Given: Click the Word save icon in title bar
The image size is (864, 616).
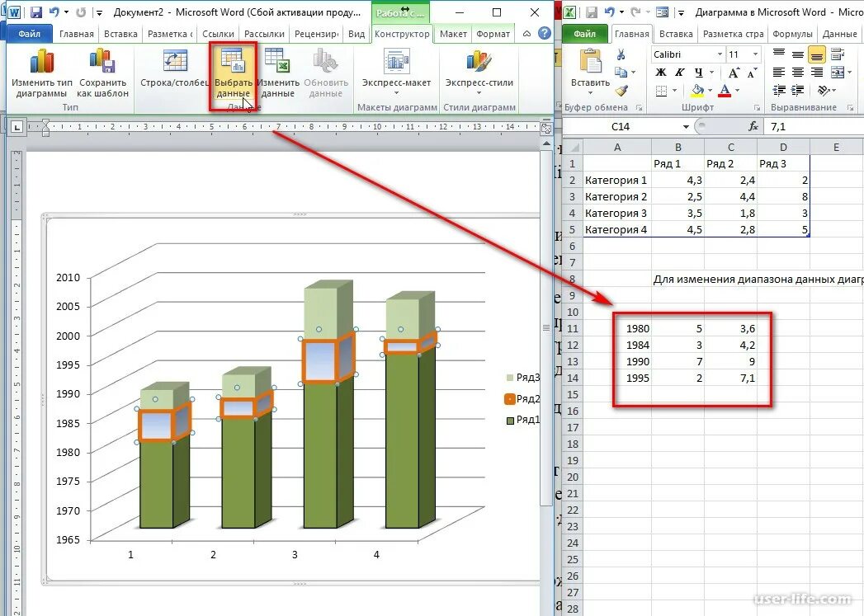Looking at the screenshot, I should click(35, 12).
